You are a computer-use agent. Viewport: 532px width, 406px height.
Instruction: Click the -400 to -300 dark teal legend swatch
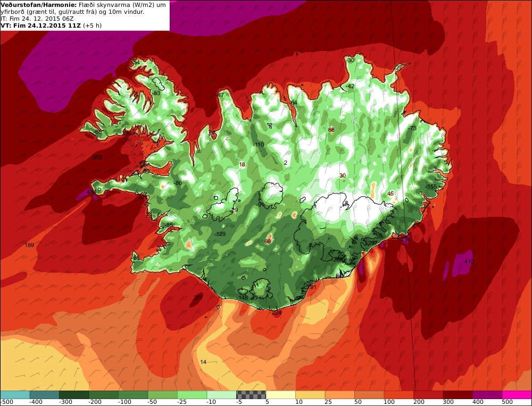[x=45, y=395]
